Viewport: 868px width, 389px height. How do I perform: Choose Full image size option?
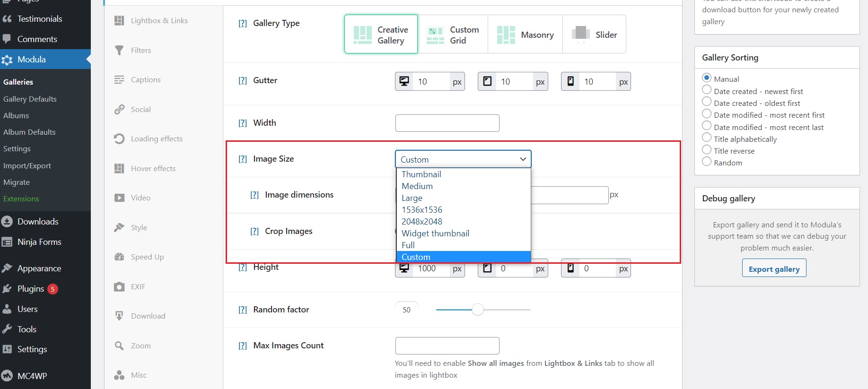(x=463, y=245)
